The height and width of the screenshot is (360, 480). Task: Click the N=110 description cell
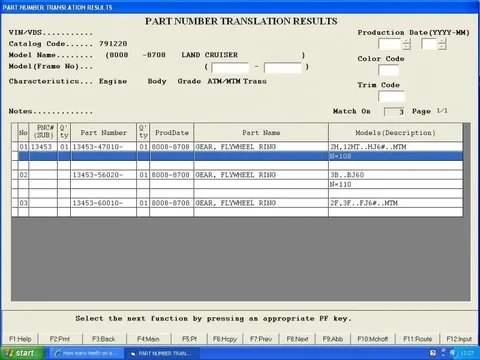[395, 184]
